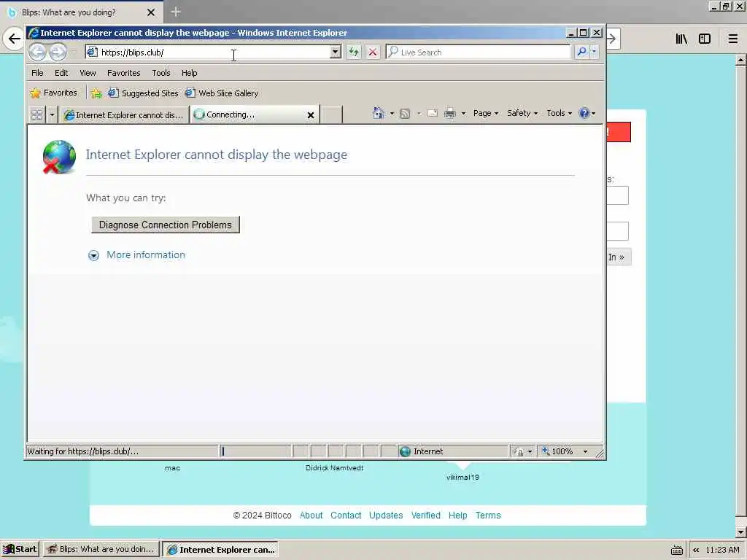Click the Verified link in Blips footer
This screenshot has width=747, height=560.
click(426, 516)
